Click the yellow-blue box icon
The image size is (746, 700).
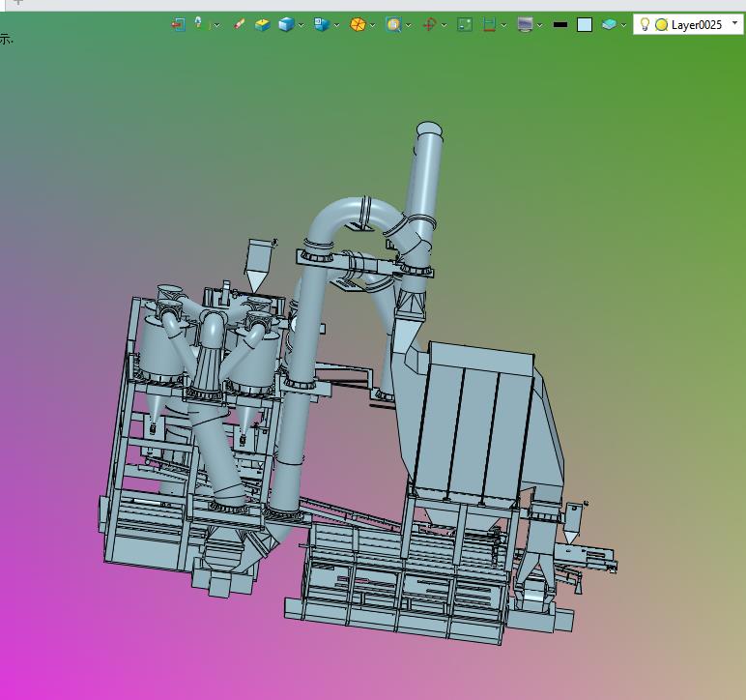tap(262, 24)
